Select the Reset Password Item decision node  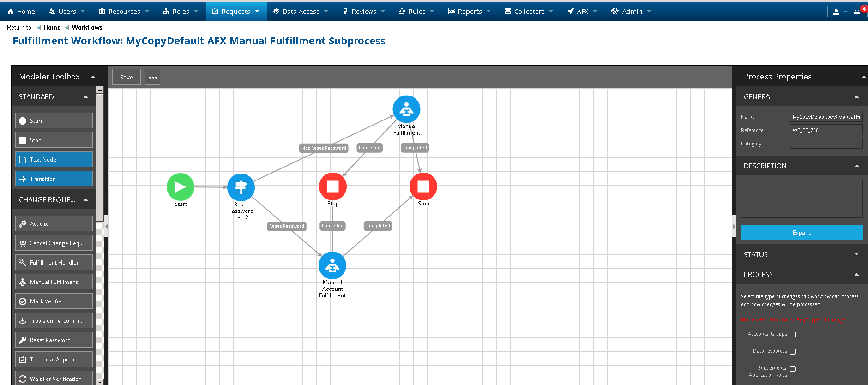(x=241, y=187)
